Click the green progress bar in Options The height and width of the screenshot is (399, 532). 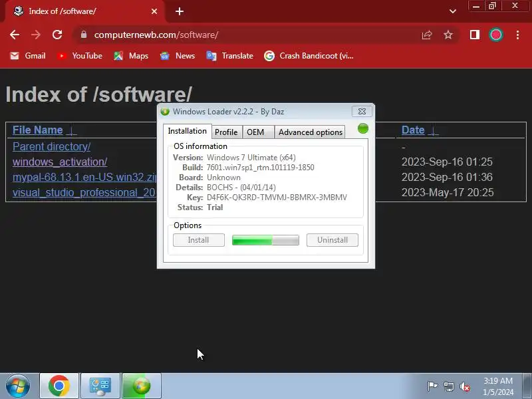pos(265,240)
